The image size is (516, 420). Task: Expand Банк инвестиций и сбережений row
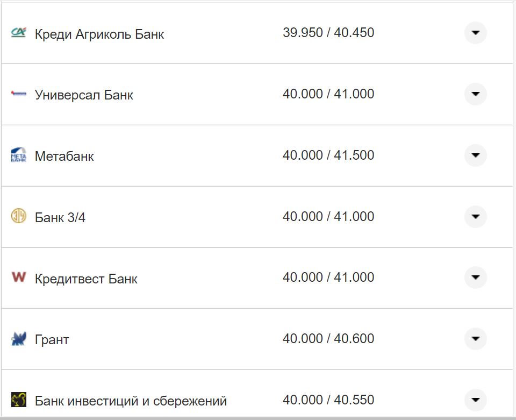click(475, 400)
